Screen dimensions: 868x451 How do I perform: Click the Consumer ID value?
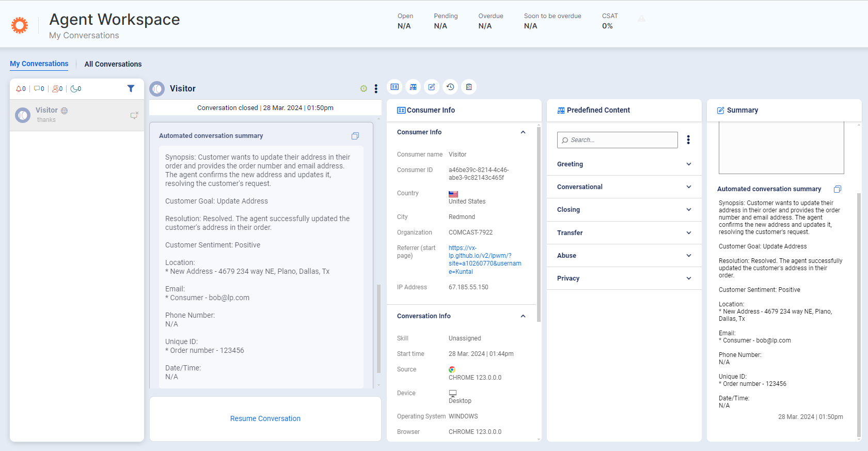[x=479, y=174]
